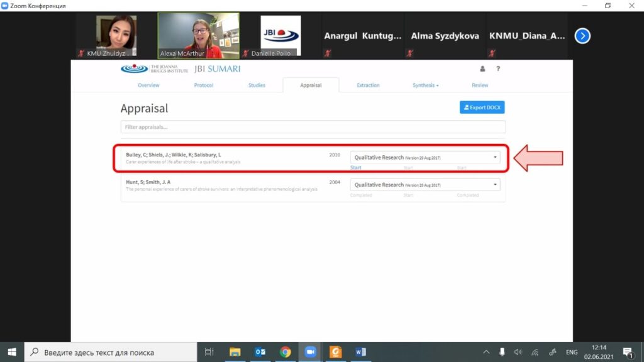This screenshot has width=644, height=362.
Task: Open the Protocol tab
Action: (x=203, y=85)
